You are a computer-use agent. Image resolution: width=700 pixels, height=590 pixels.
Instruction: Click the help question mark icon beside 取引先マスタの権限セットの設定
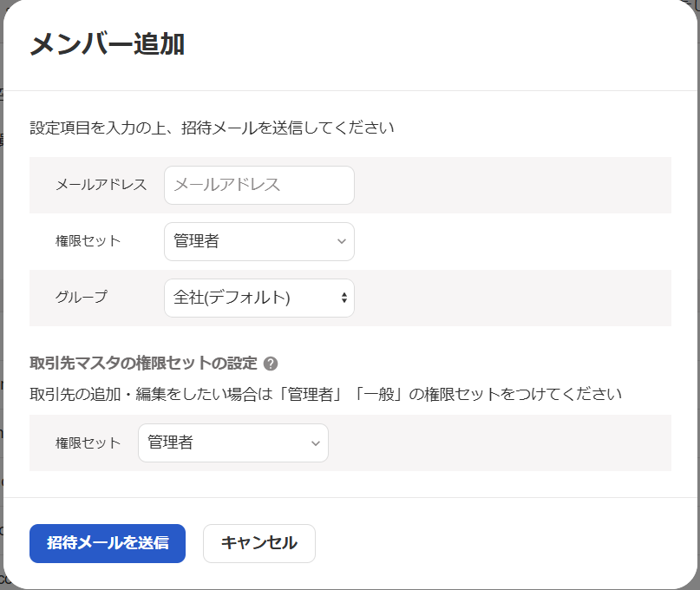point(271,364)
